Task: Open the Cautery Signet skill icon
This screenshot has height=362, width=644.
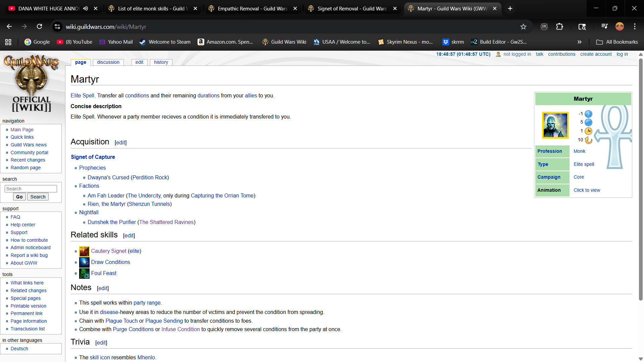Action: coord(84,251)
